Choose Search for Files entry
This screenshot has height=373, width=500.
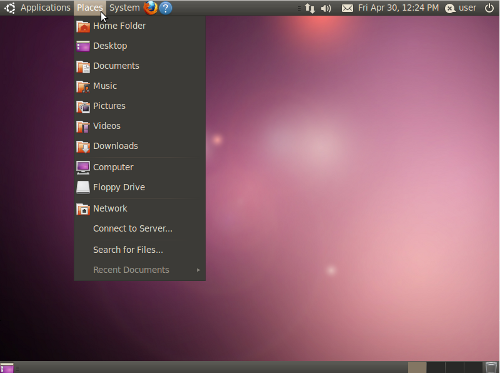coord(128,250)
